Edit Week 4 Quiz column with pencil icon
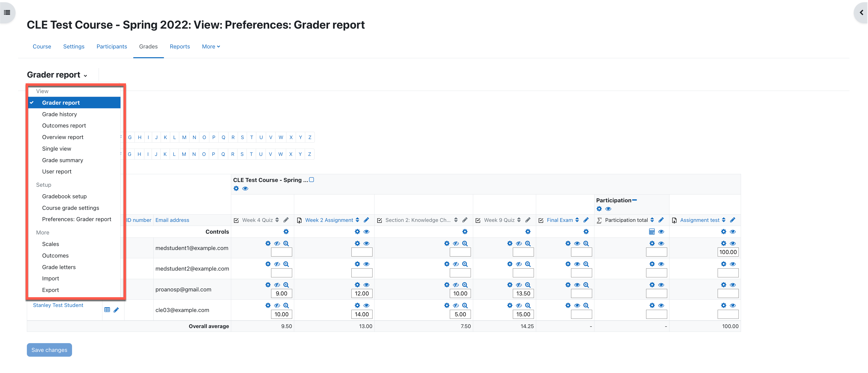Image resolution: width=868 pixels, height=373 pixels. tap(286, 220)
